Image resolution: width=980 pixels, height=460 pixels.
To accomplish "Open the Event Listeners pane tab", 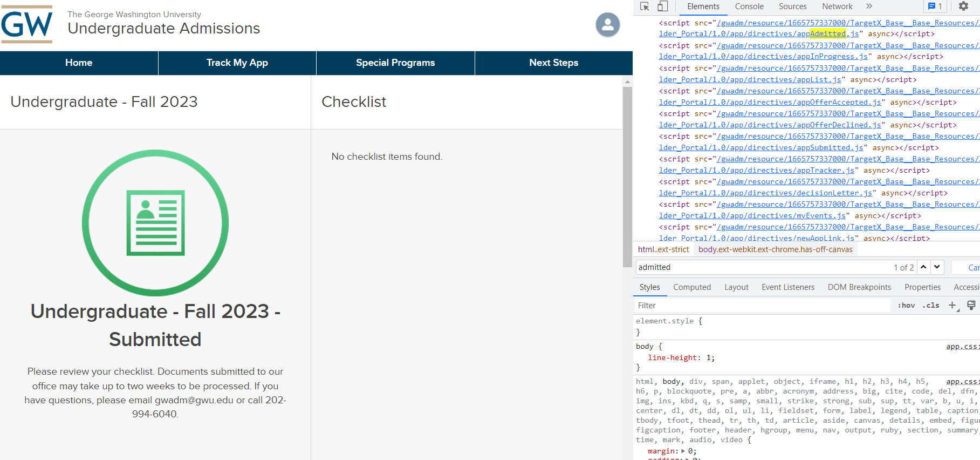I will pyautogui.click(x=788, y=287).
